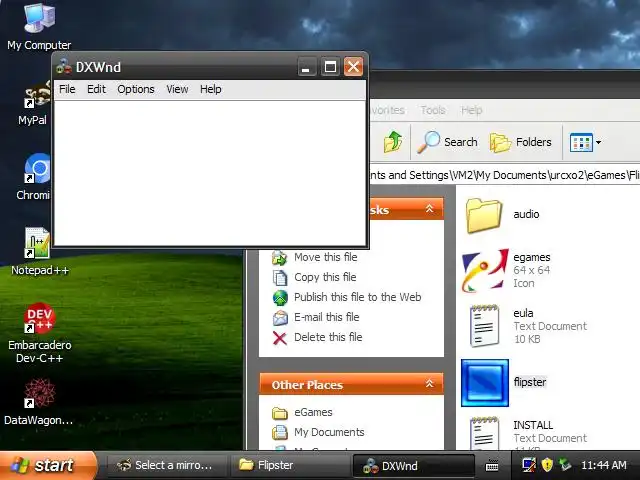The width and height of the screenshot is (640, 480).
Task: Open DXWnd Options menu
Action: click(136, 89)
